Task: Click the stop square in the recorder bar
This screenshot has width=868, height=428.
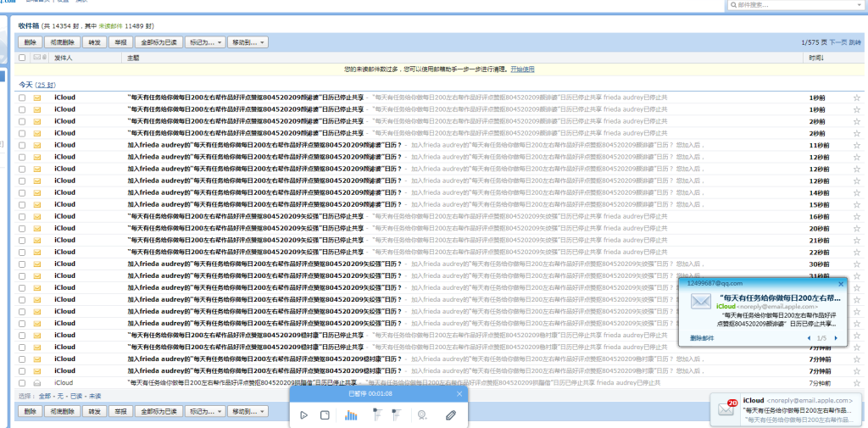Action: pos(325,414)
